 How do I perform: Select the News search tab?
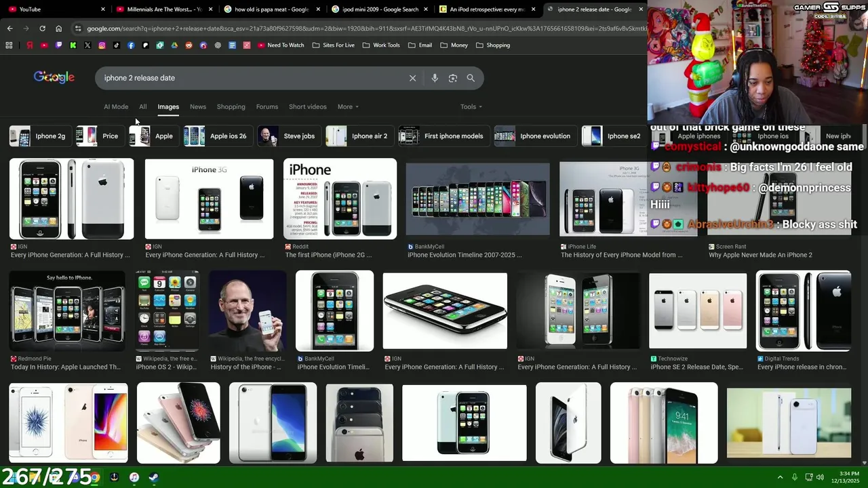point(198,106)
